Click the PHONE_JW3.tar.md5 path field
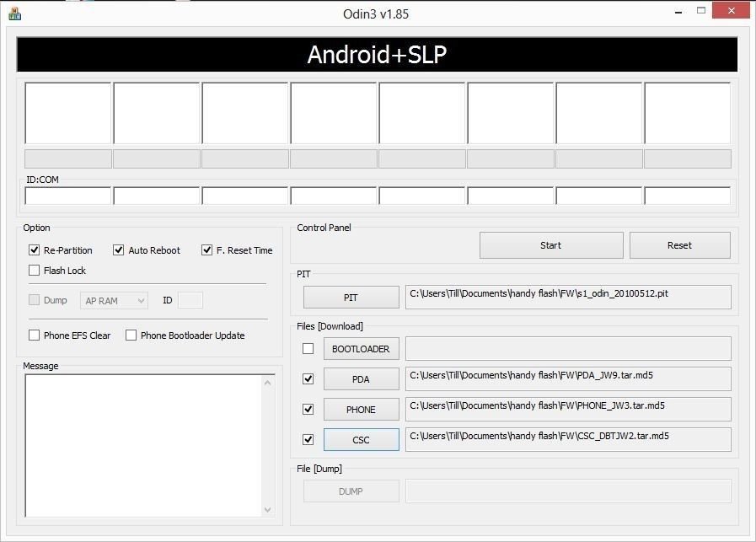The image size is (756, 542). tap(568, 410)
